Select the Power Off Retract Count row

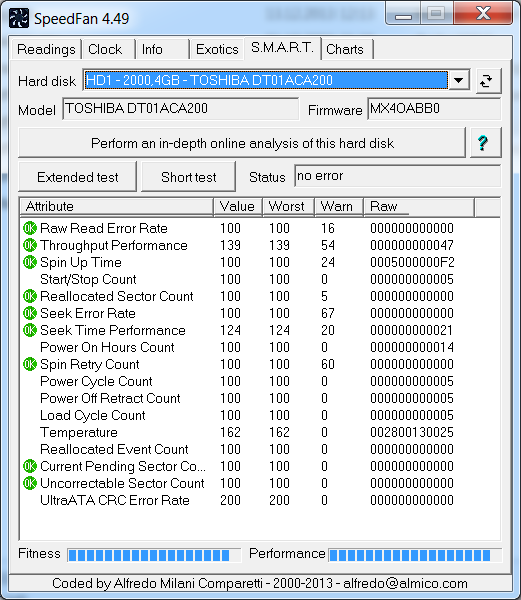click(259, 398)
